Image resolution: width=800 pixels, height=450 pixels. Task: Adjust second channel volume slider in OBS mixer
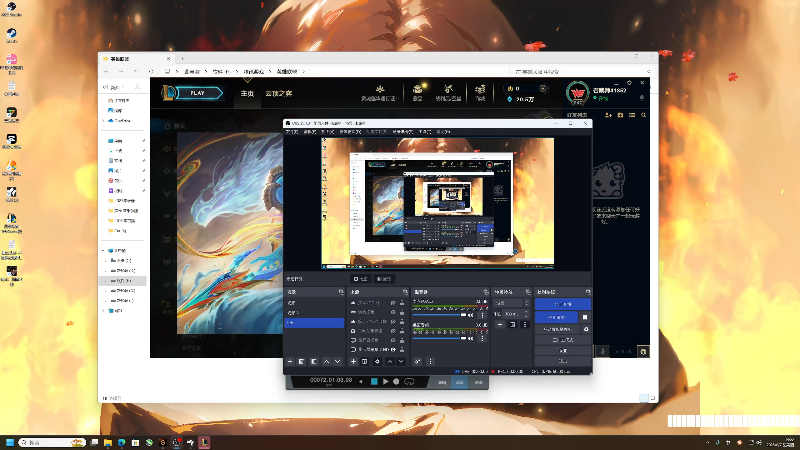tap(439, 338)
